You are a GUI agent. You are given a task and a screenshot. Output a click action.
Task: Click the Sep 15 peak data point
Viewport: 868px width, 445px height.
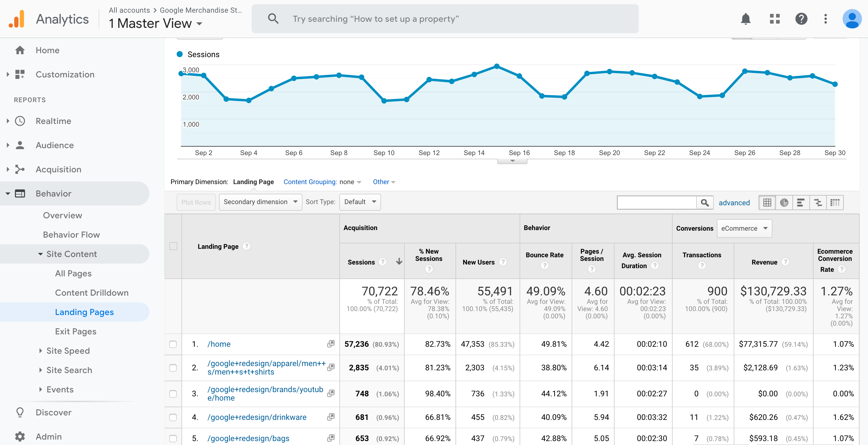click(497, 66)
